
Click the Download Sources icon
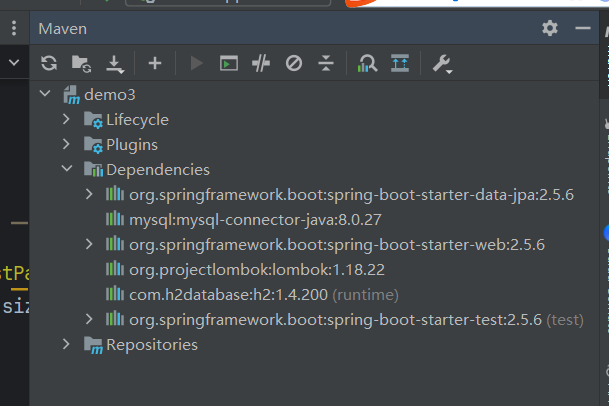[x=115, y=64]
